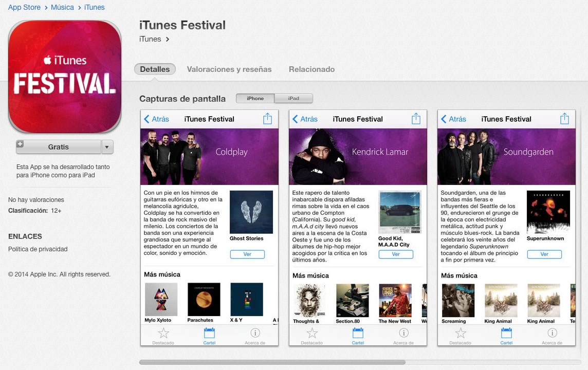Tap Destacado star icon in Kendrick Lamar screenshot
The height and width of the screenshot is (370, 588).
312,333
